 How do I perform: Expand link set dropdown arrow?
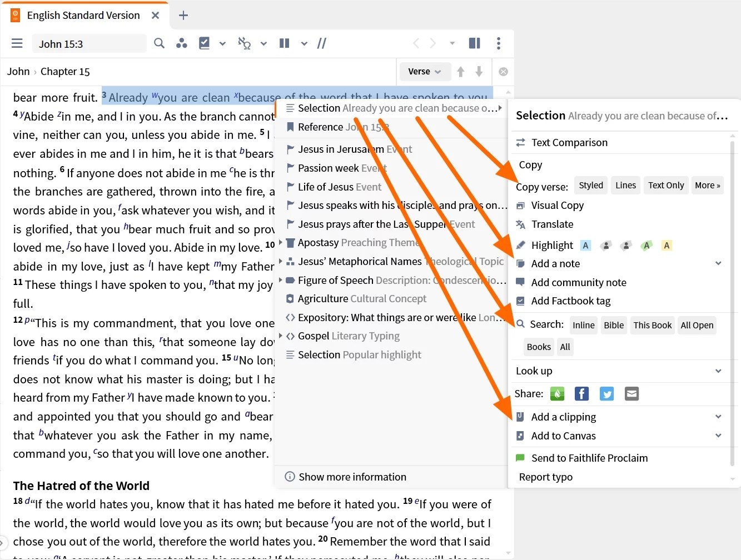[263, 43]
